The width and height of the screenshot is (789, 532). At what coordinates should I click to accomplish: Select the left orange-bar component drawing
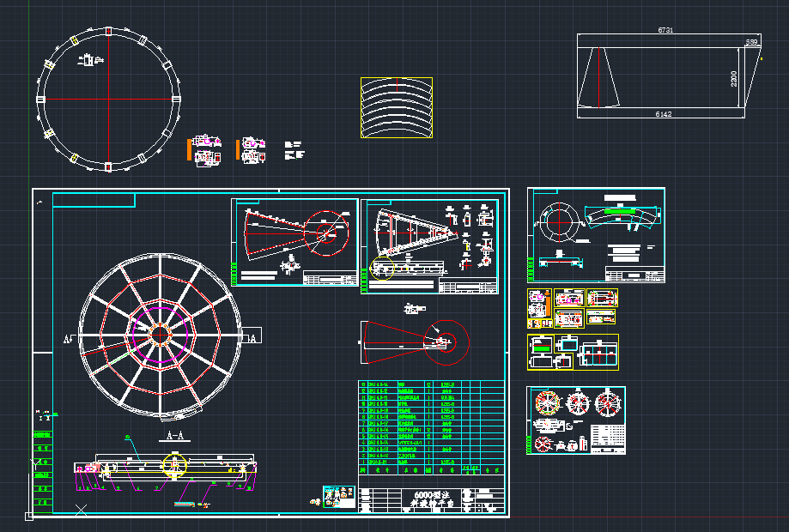coord(205,150)
